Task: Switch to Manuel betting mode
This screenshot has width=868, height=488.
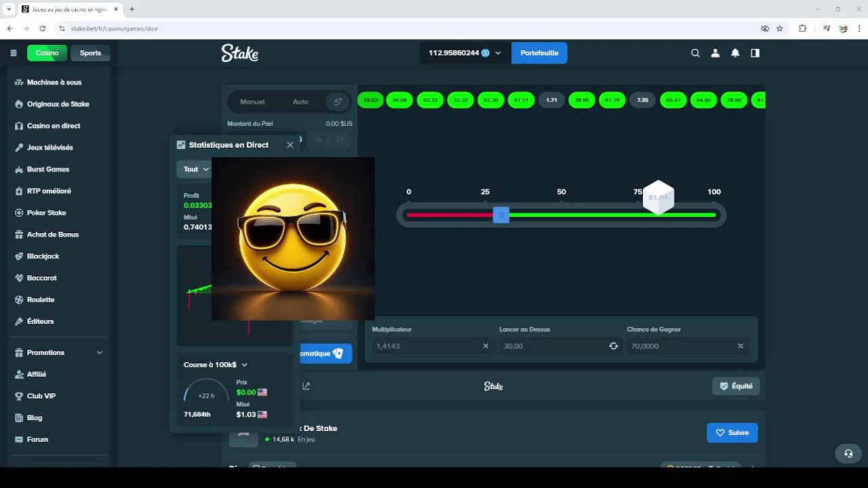Action: pyautogui.click(x=252, y=102)
